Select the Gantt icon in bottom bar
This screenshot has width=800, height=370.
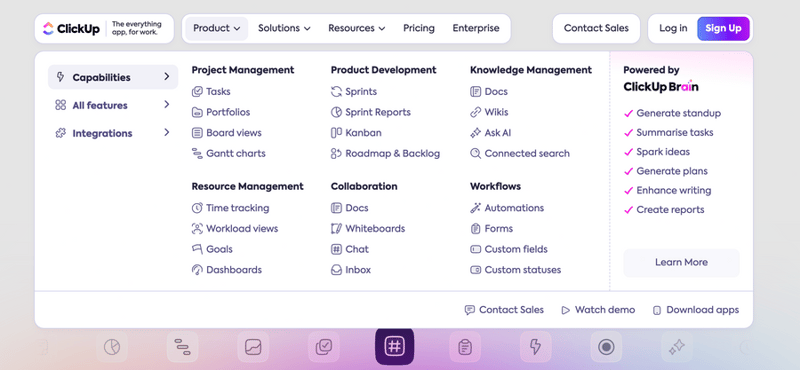click(182, 347)
